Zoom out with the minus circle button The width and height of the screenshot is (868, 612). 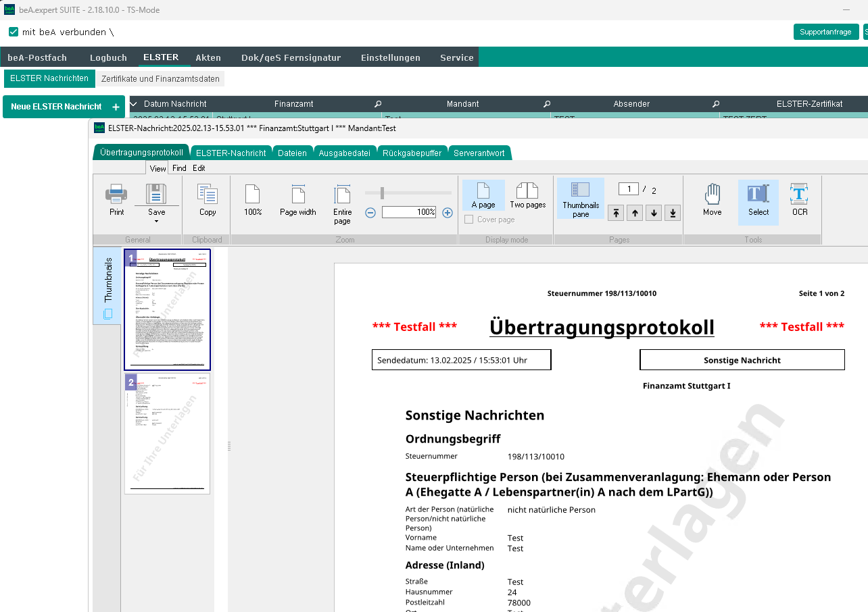point(370,212)
